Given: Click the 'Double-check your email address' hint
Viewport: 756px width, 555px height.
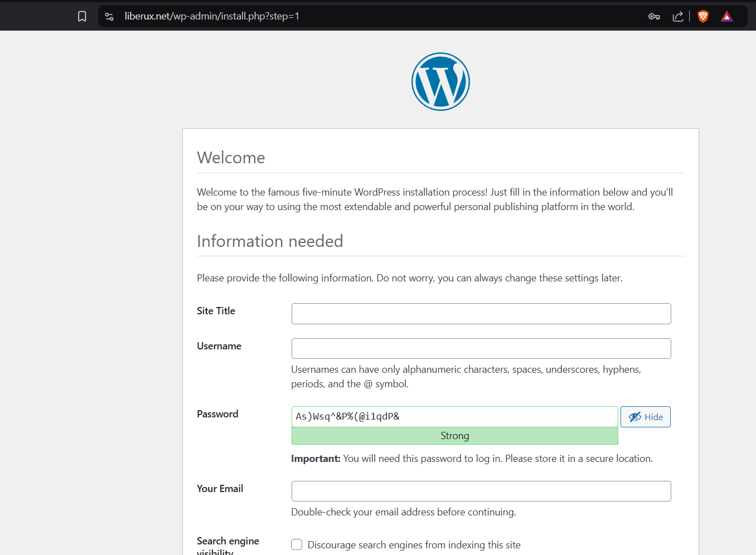Looking at the screenshot, I should point(404,512).
